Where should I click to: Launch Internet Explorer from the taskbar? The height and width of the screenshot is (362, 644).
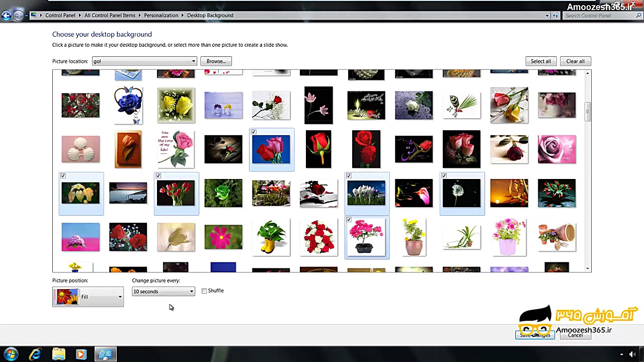click(x=35, y=354)
